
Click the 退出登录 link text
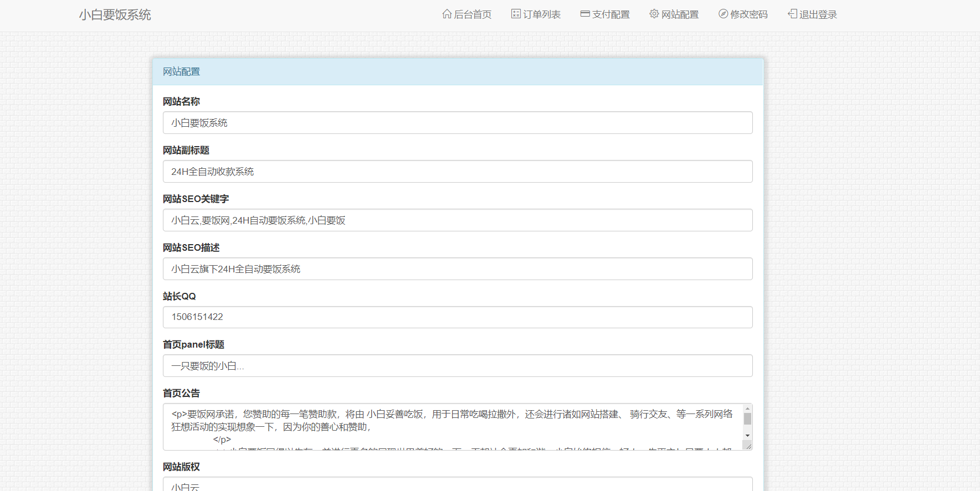818,14
